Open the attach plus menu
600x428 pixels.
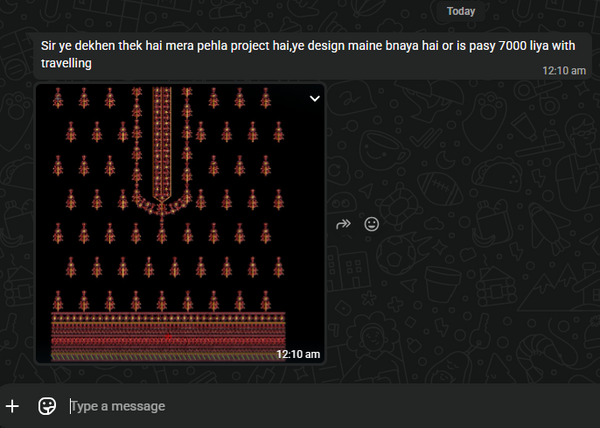12,406
